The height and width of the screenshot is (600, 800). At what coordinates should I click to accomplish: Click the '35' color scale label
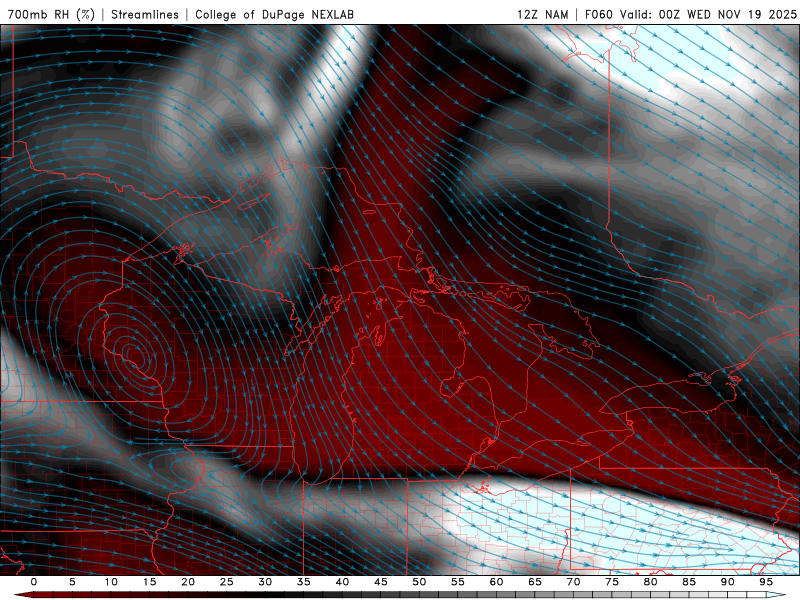coord(304,582)
